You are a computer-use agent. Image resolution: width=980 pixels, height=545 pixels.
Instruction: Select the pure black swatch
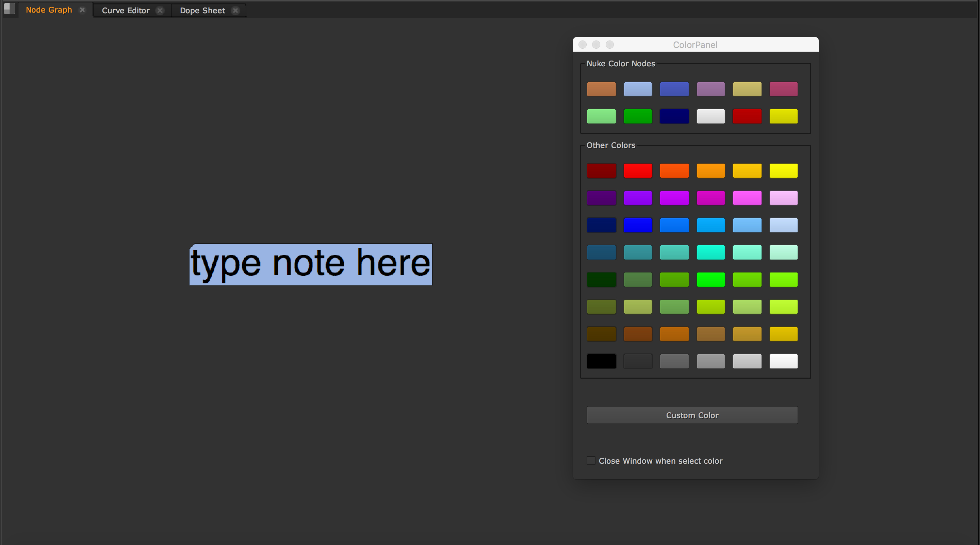coord(601,361)
